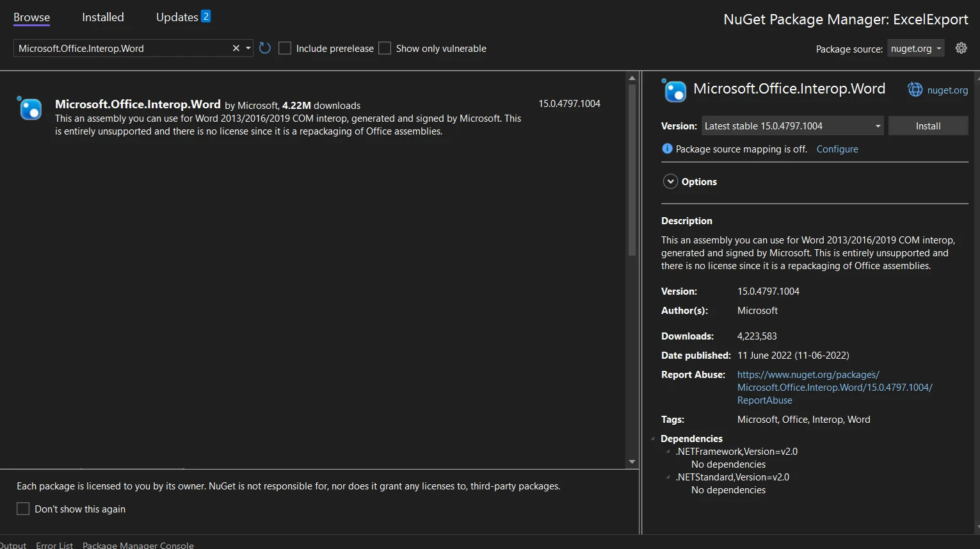
Task: Click the Install button
Action: pos(928,126)
